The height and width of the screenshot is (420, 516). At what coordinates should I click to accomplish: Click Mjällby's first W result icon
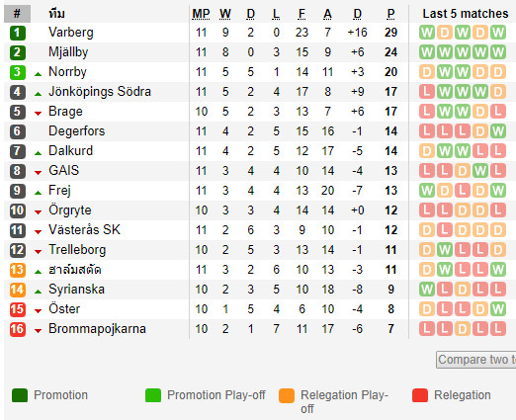427,52
